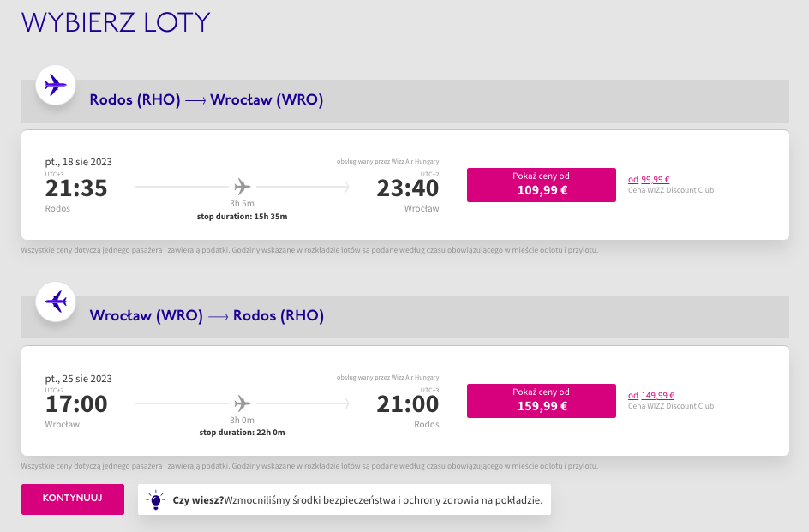Click the stop duration 15h 35m text
This screenshot has height=532, width=809.
pyautogui.click(x=242, y=217)
